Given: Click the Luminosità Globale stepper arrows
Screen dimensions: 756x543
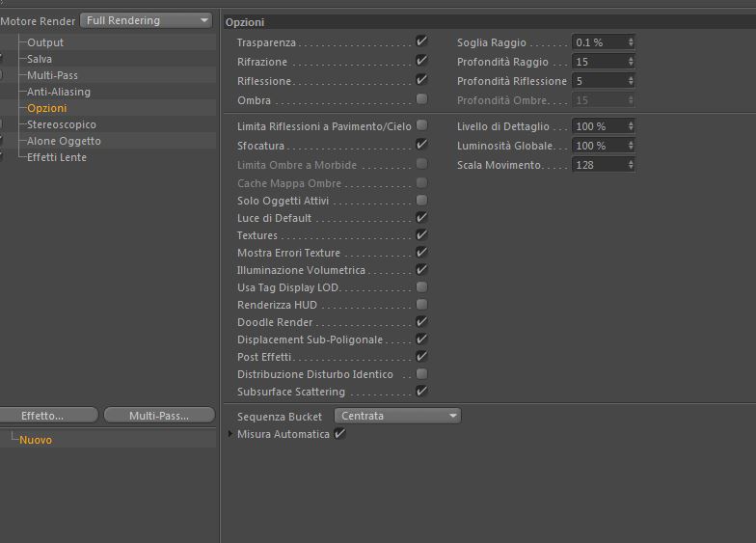Looking at the screenshot, I should pyautogui.click(x=631, y=146).
